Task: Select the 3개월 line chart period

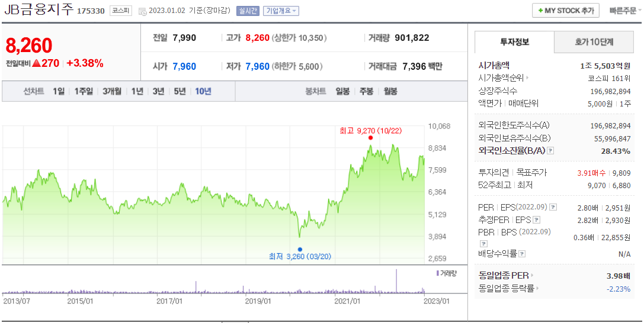Action: pyautogui.click(x=112, y=91)
